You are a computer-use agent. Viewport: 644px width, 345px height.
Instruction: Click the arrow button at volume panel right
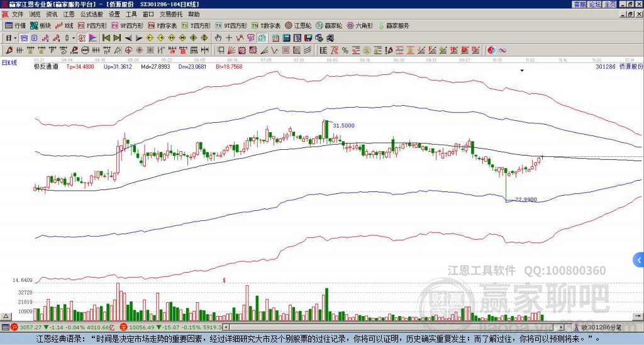pos(638,316)
